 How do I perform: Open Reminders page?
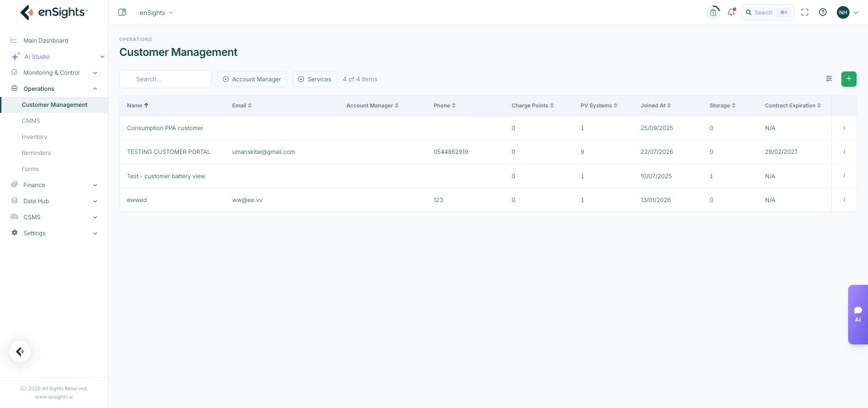coord(36,153)
